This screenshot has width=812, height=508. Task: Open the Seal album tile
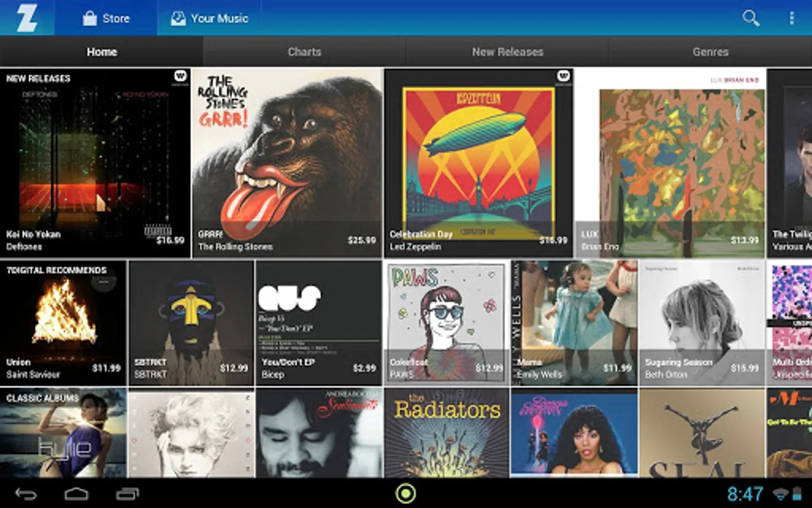(702, 433)
